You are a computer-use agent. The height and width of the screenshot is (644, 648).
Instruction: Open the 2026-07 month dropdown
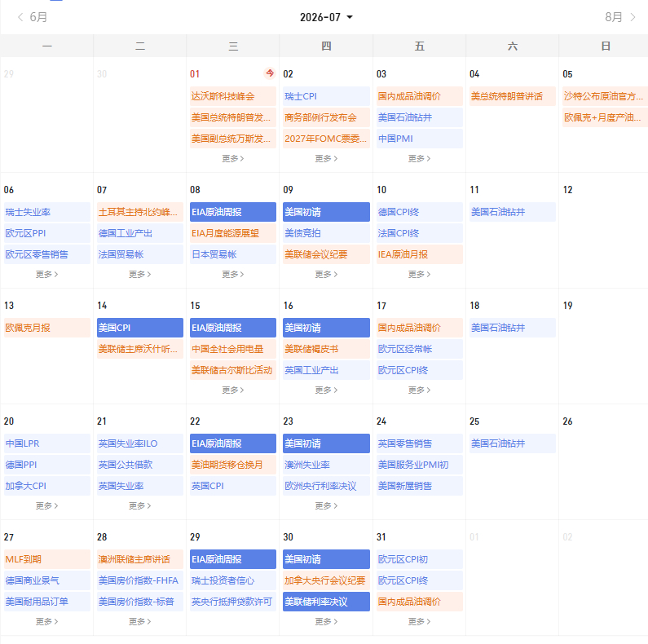pyautogui.click(x=326, y=17)
